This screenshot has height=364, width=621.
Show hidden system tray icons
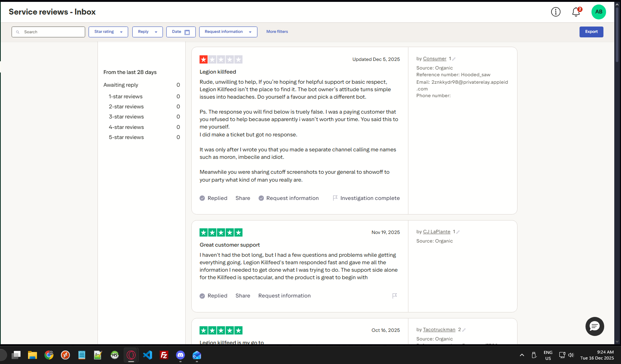522,355
